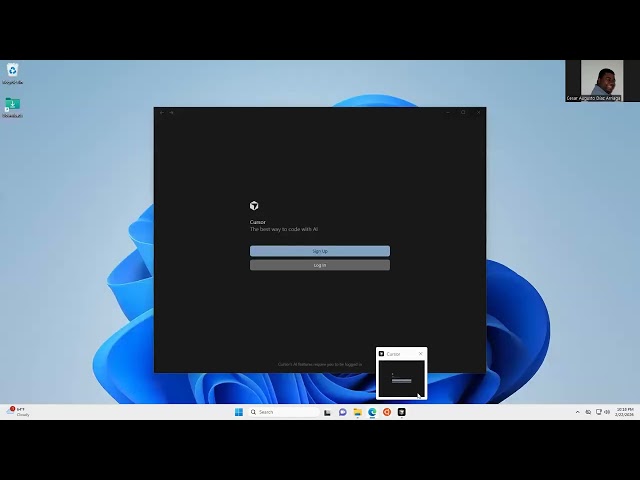This screenshot has width=640, height=480.
Task: Select the Downloads folder desktop icon
Action: point(12,107)
